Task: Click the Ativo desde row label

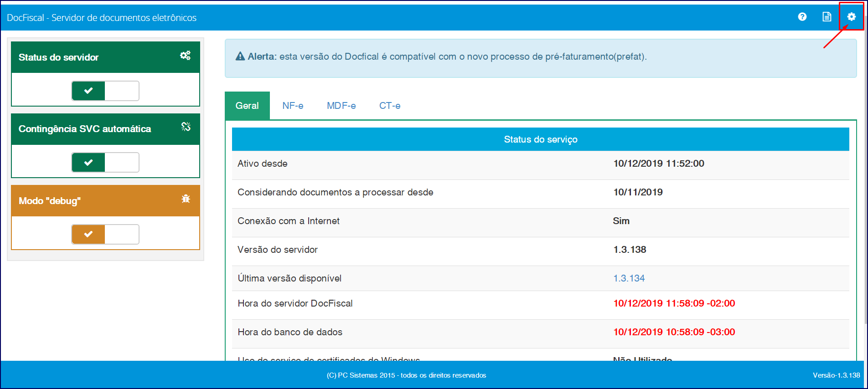Action: 263,164
